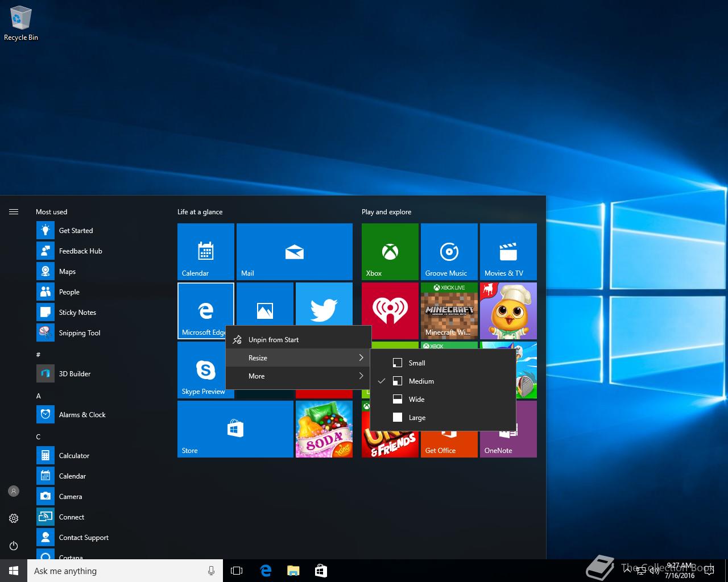Expand the Start menu hamburger
This screenshot has height=582, width=728.
(x=14, y=211)
